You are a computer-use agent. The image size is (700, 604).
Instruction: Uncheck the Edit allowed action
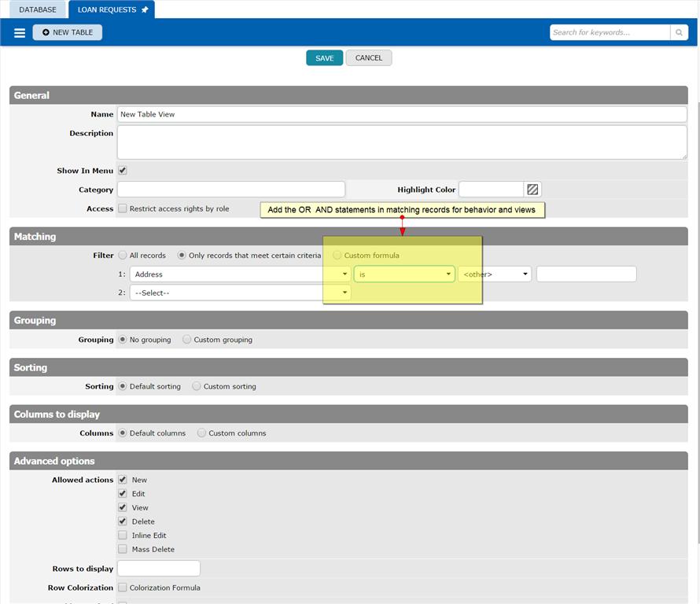(123, 494)
